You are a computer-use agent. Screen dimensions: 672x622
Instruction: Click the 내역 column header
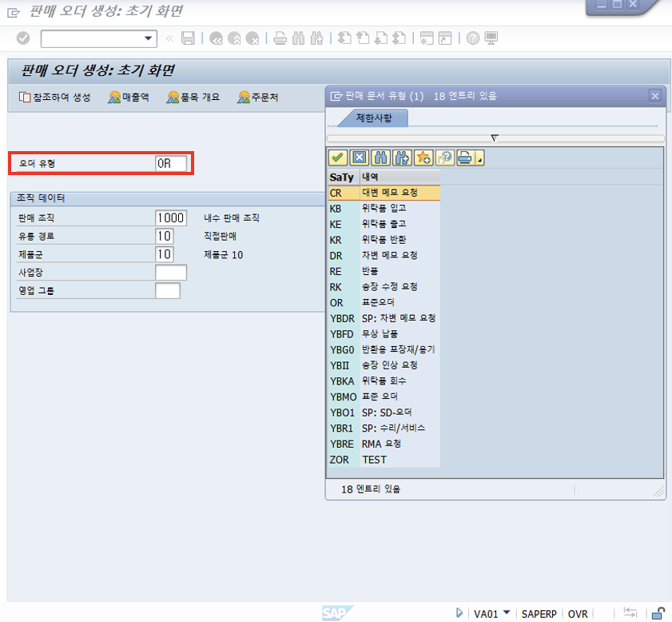400,177
